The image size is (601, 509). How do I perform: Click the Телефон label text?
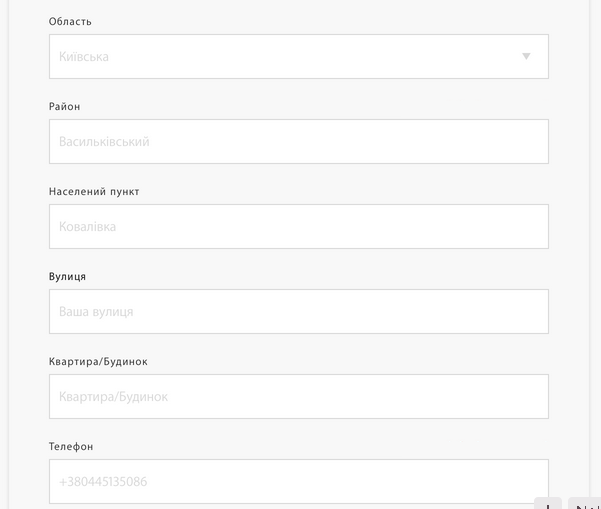pyautogui.click(x=71, y=447)
